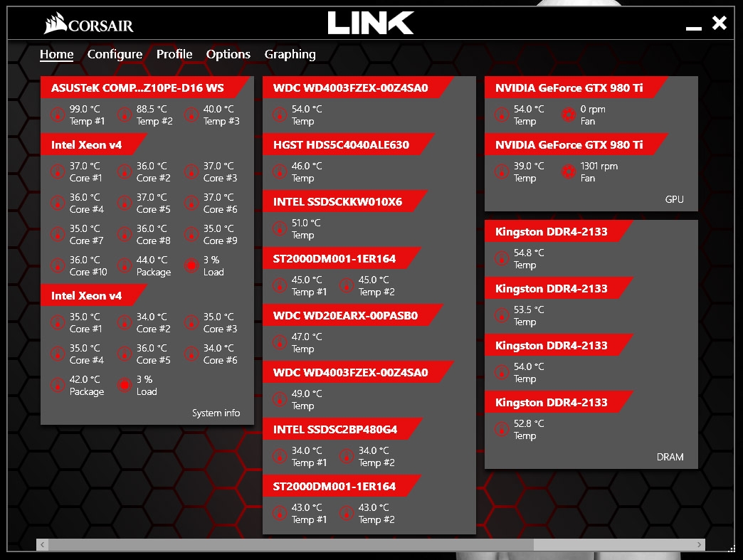Click the second Intel Xeon v4 header
Viewport: 743px width, 560px height.
[93, 295]
